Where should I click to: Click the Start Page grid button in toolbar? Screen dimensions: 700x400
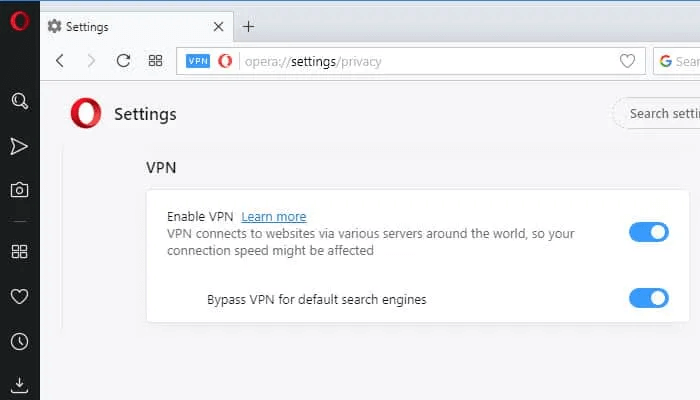155,61
